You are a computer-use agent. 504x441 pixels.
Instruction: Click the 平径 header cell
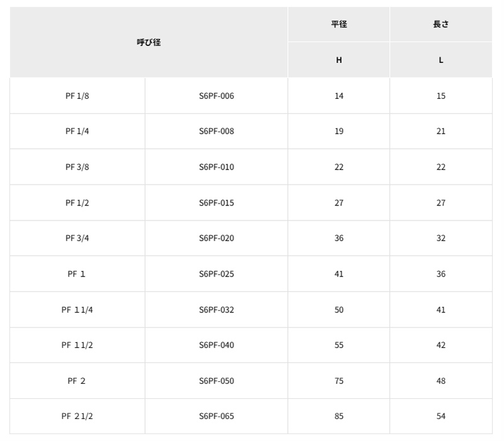[339, 25]
